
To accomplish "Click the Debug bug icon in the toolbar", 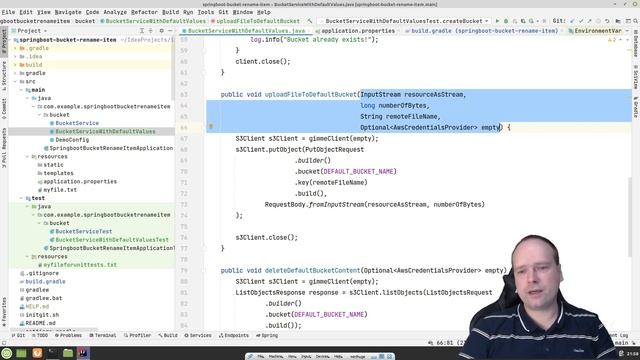I will coord(506,21).
